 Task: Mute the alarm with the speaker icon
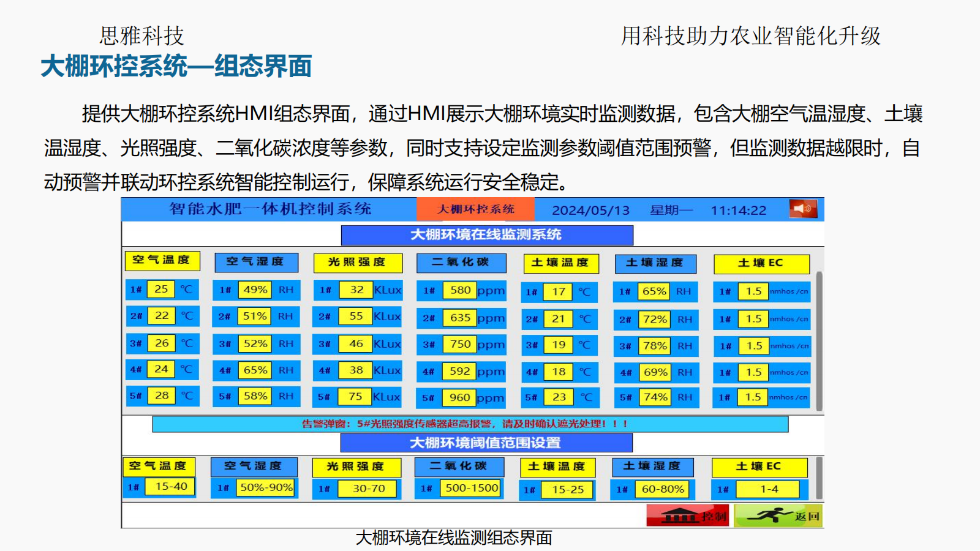click(x=803, y=209)
